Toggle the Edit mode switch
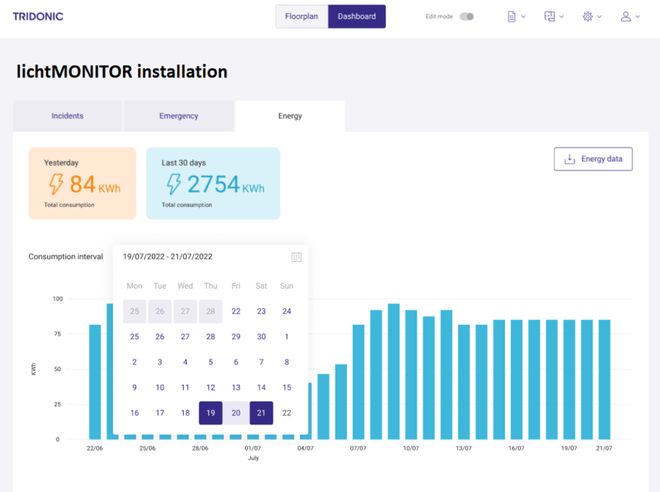Image resolution: width=660 pixels, height=492 pixels. pos(466,17)
